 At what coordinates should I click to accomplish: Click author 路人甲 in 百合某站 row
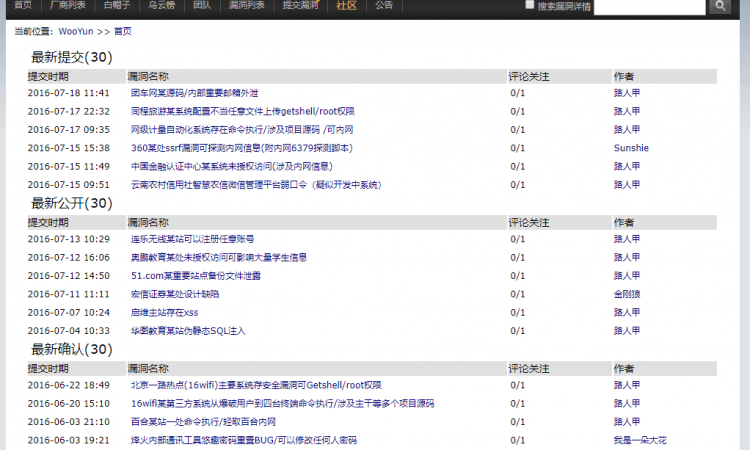click(x=627, y=422)
